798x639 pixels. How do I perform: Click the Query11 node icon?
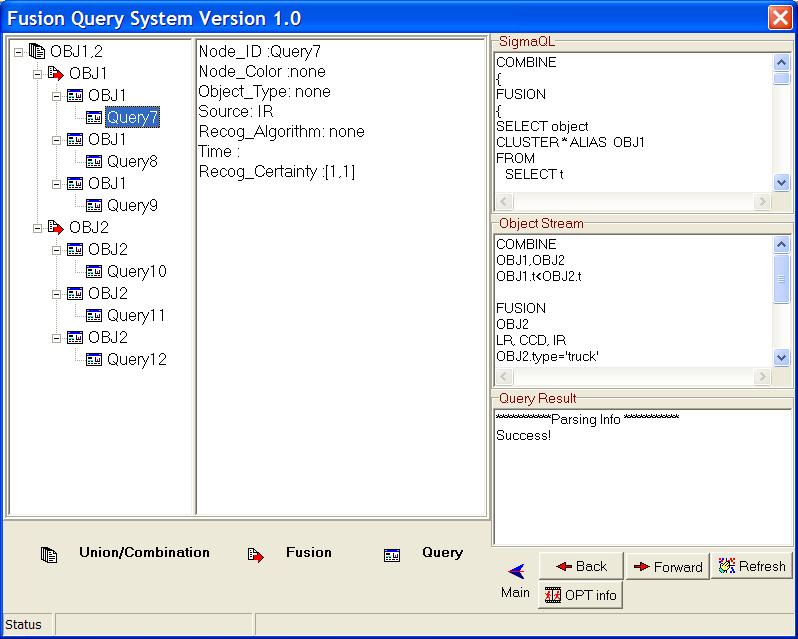point(94,315)
